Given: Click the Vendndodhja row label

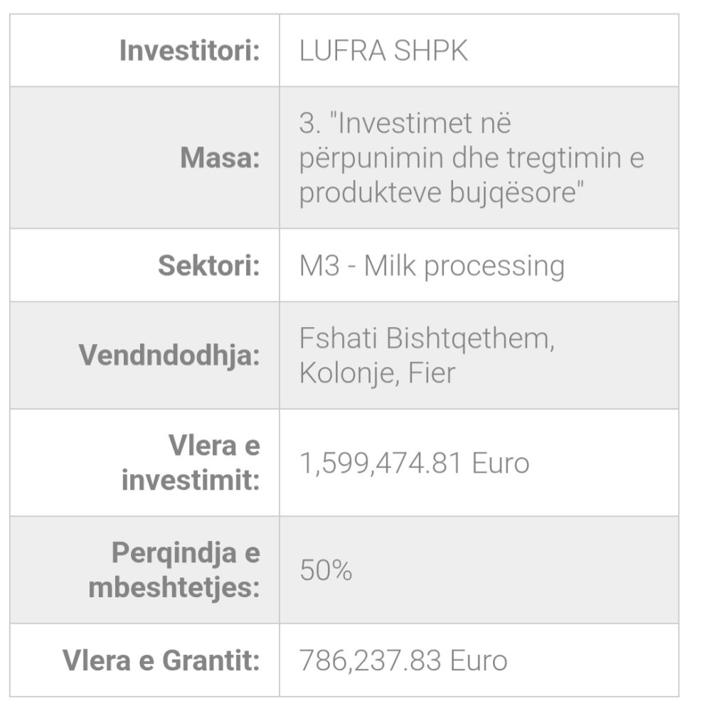Looking at the screenshot, I should (x=169, y=355).
